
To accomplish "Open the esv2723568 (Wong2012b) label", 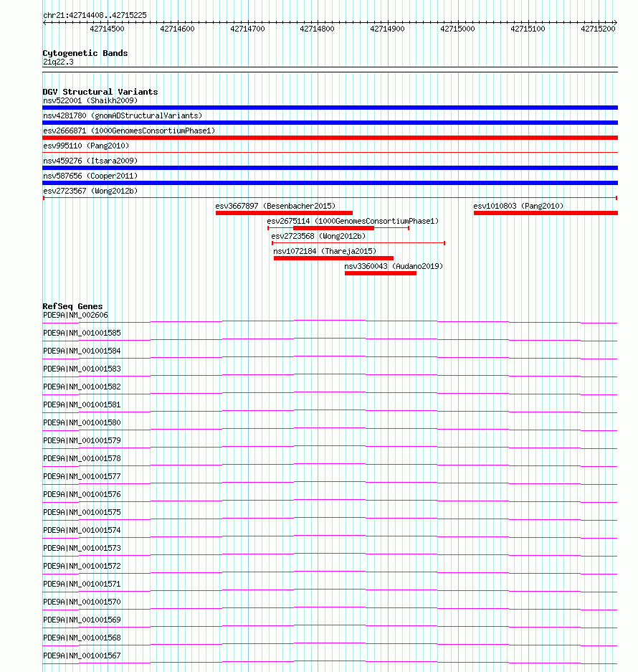I will click(318, 236).
